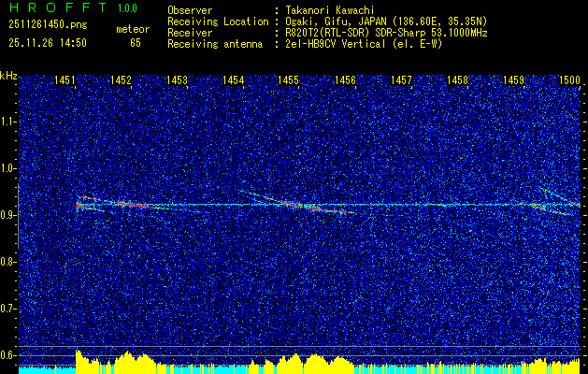Click time marker 1452
The image size is (588, 374).
point(122,79)
